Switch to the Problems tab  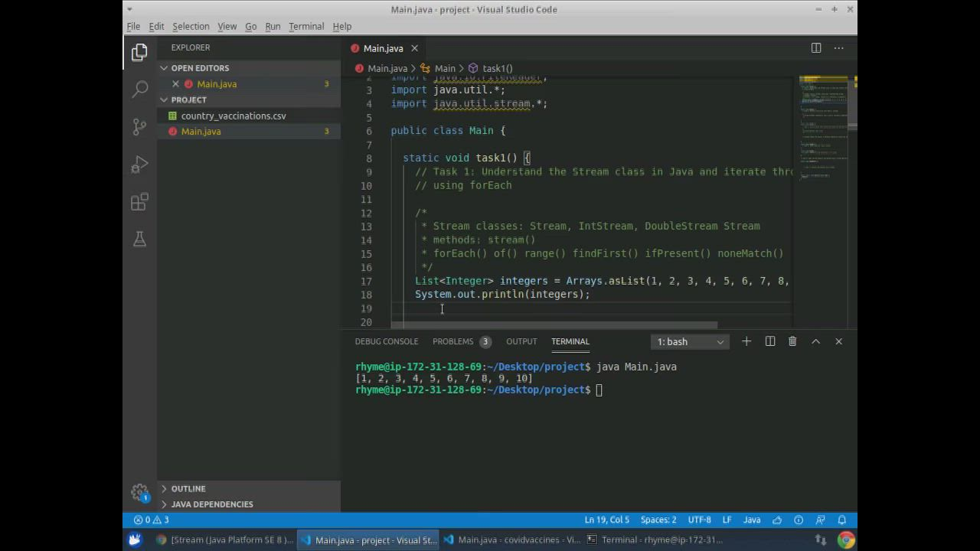click(x=452, y=341)
